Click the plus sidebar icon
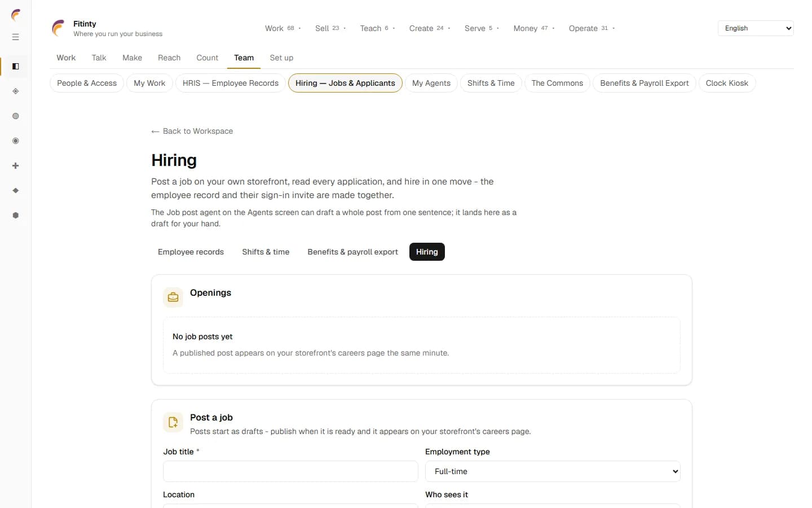812x508 pixels. coord(16,166)
